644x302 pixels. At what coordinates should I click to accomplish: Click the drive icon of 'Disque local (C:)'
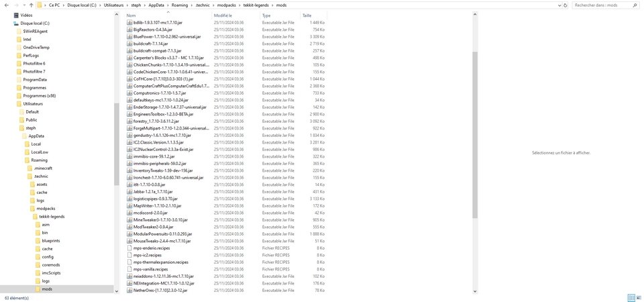coord(16,23)
